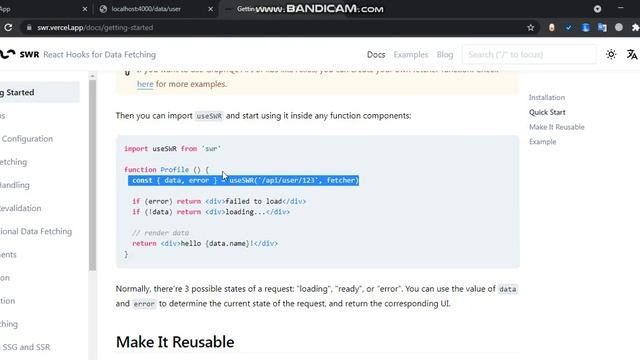Screen dimensions: 640x360
Task: Open the Docs navigation item
Action: tap(376, 54)
